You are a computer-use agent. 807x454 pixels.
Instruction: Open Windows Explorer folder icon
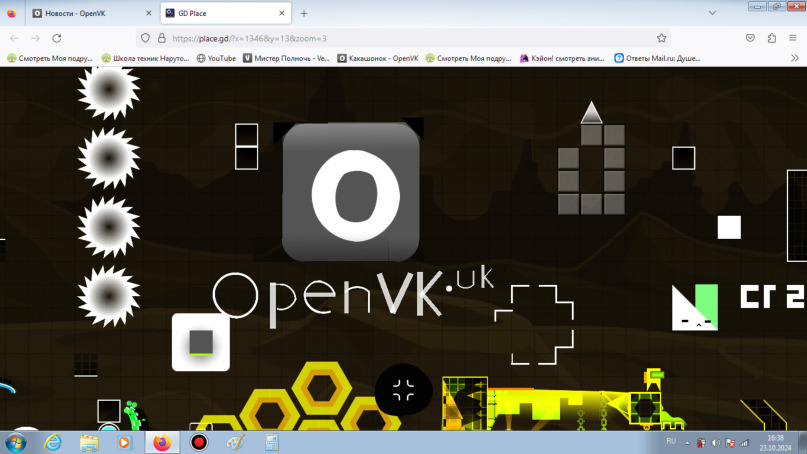[x=89, y=443]
